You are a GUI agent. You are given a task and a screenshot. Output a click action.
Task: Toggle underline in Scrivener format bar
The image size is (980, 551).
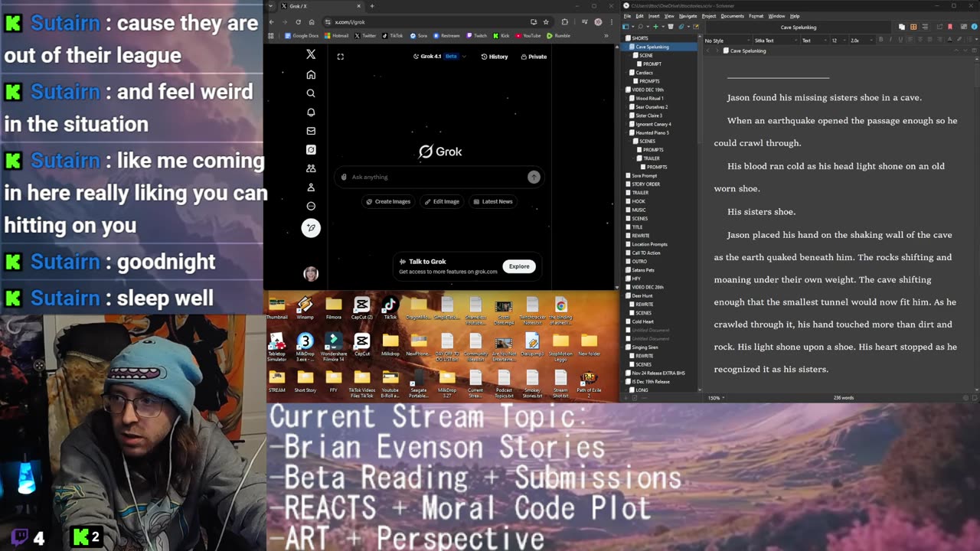point(900,40)
